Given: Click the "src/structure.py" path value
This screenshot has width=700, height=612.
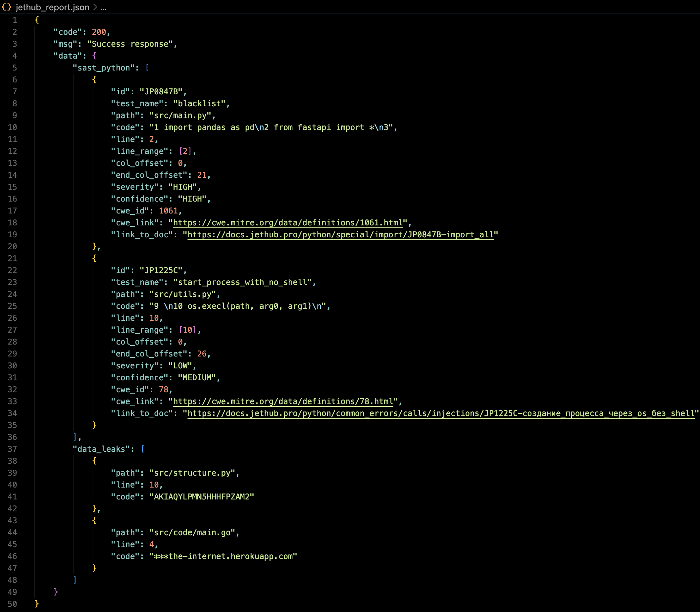Looking at the screenshot, I should (x=192, y=473).
